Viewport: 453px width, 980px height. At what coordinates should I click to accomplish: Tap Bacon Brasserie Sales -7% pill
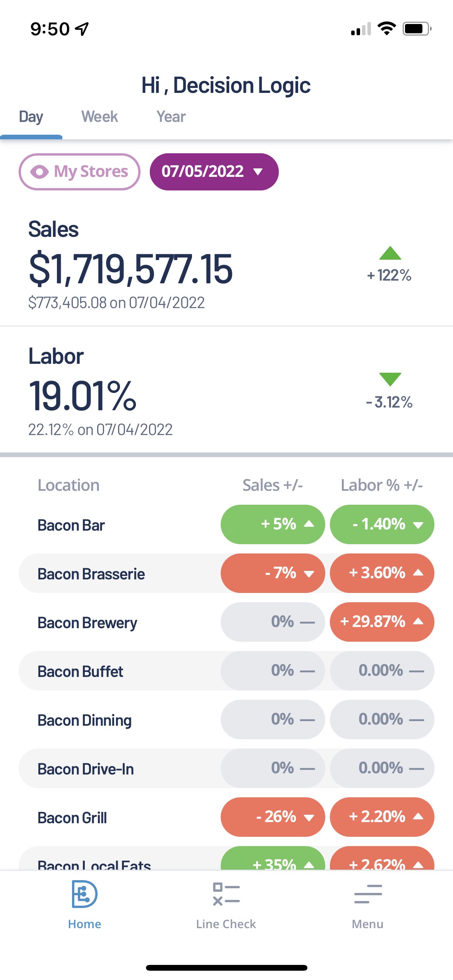coord(273,573)
